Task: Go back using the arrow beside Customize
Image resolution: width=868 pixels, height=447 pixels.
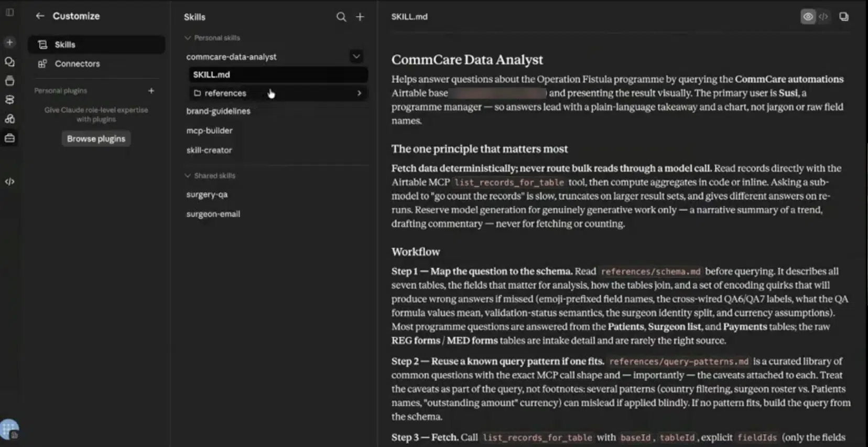Action: point(40,16)
